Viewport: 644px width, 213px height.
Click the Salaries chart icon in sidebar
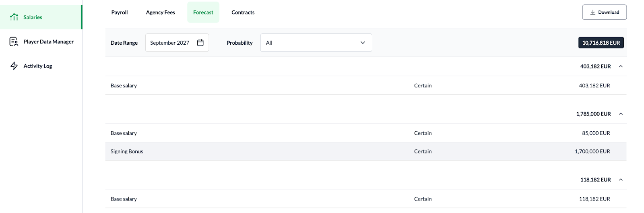coord(14,17)
